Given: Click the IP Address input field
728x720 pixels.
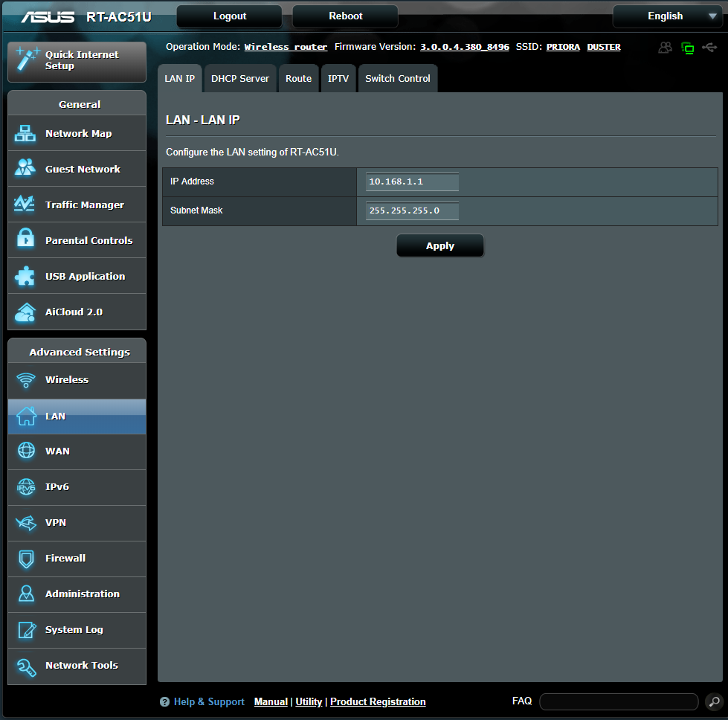Looking at the screenshot, I should 412,181.
